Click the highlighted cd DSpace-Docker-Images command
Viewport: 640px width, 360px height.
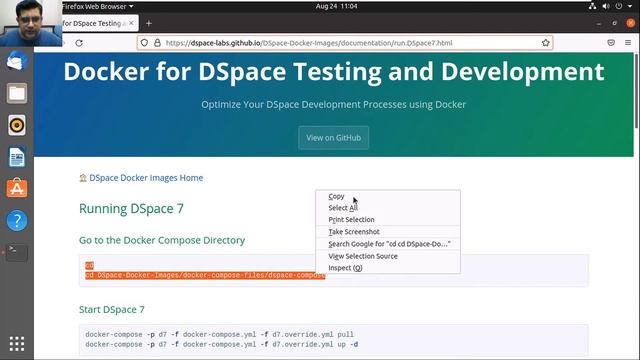pyautogui.click(x=205, y=276)
